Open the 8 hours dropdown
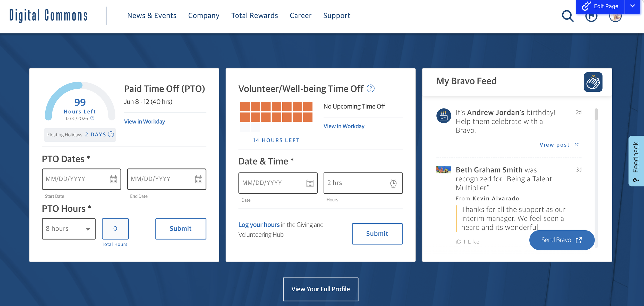This screenshot has width=644, height=306. tap(69, 229)
